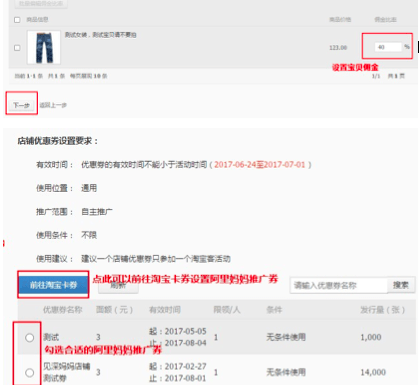The height and width of the screenshot is (385, 420).
Task: Click the 有效时间 column header in the coupon table
Action: [165, 310]
